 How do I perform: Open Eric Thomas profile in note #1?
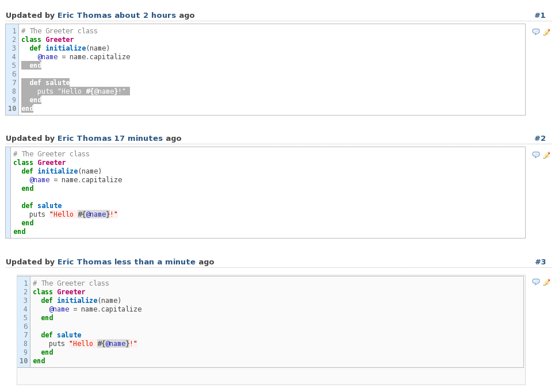pos(84,15)
